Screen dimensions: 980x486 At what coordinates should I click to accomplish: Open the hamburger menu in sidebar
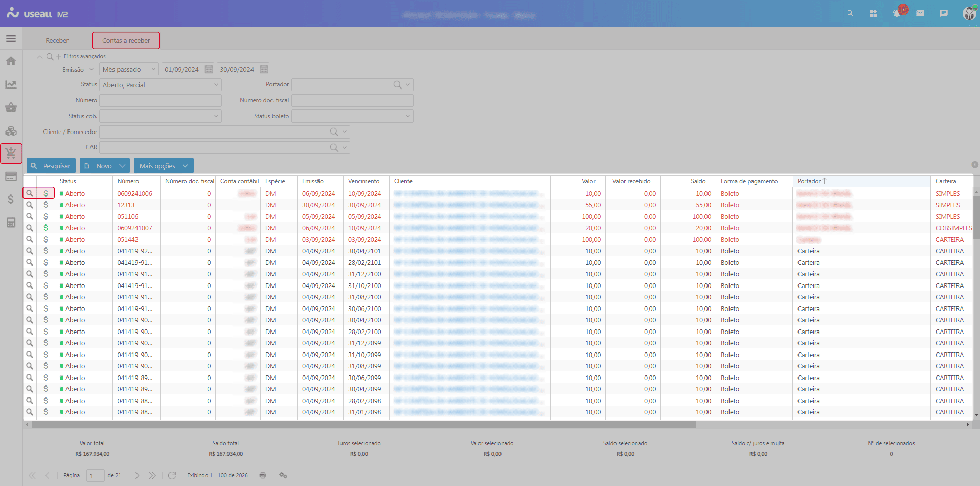point(11,39)
